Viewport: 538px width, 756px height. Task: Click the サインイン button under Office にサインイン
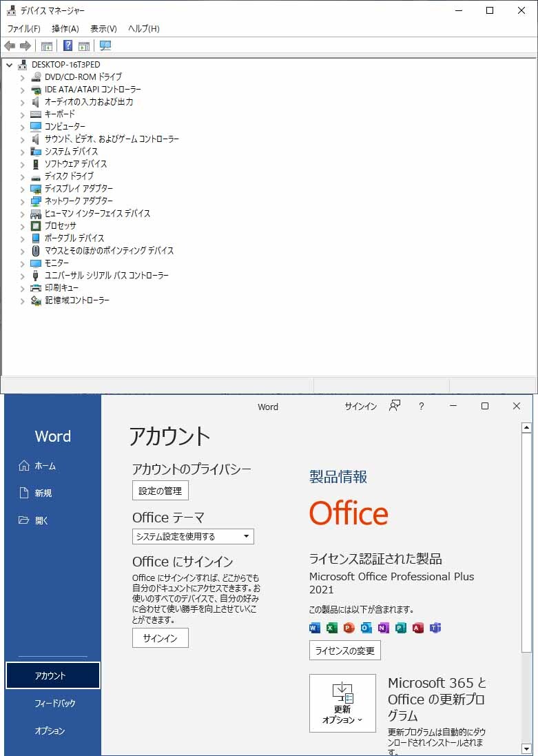click(x=160, y=638)
